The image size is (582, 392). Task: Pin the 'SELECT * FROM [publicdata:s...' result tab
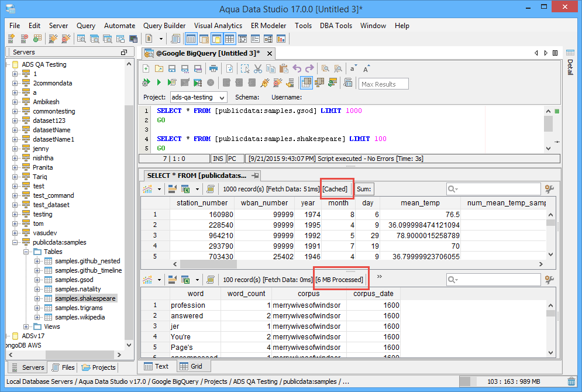(x=255, y=175)
